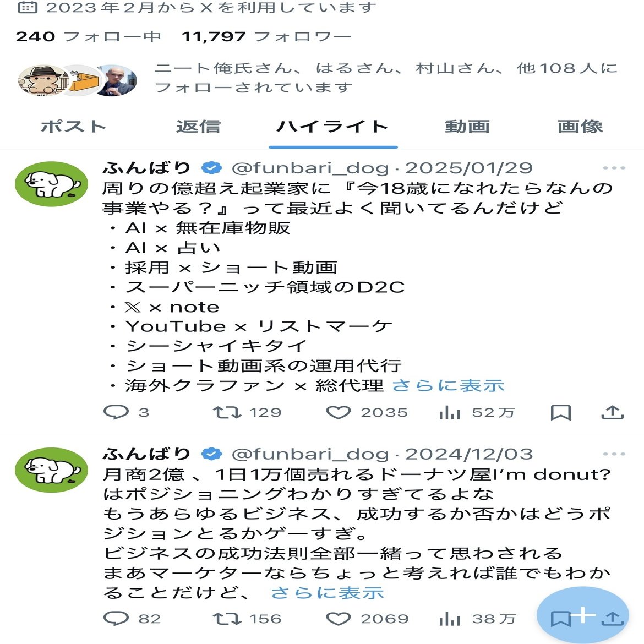This screenshot has width=644, height=644.
Task: Open the 11,797 フォロワー list
Action: tap(266, 36)
